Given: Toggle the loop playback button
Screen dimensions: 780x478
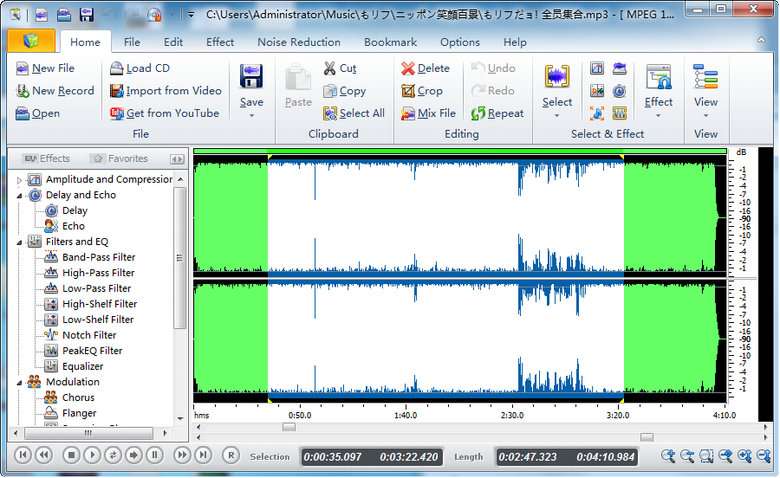Looking at the screenshot, I should (x=113, y=455).
